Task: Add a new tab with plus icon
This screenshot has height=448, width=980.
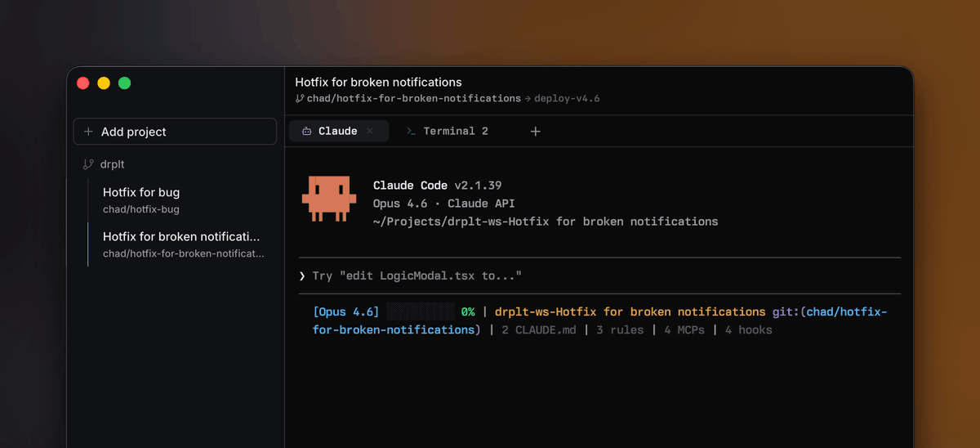Action: coord(536,131)
